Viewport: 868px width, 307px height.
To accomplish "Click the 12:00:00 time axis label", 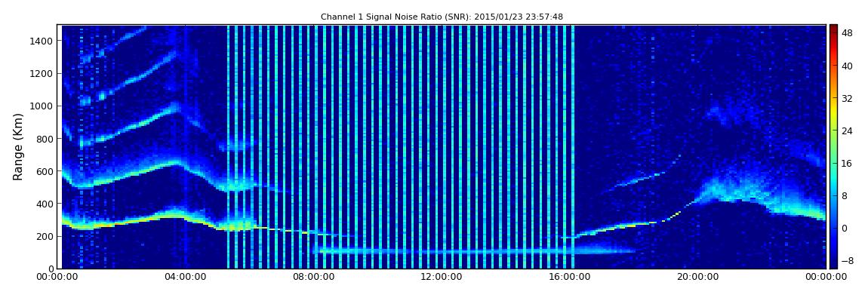I will tap(442, 277).
